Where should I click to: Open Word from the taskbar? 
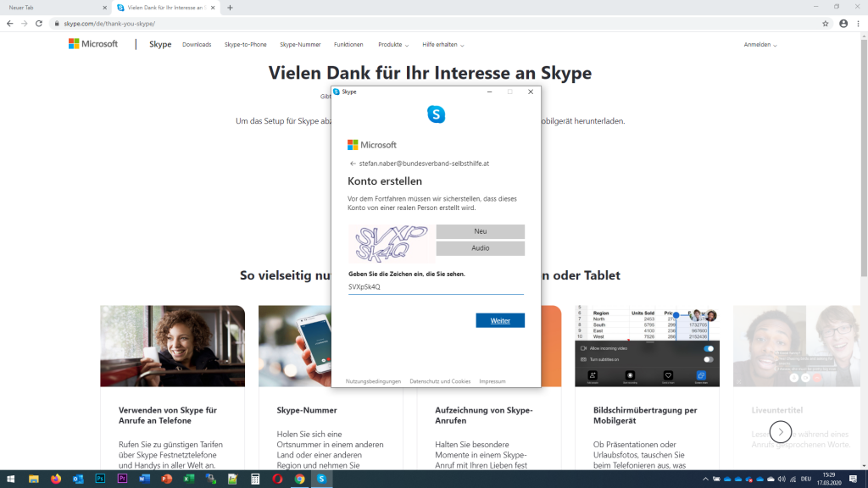pos(144,480)
